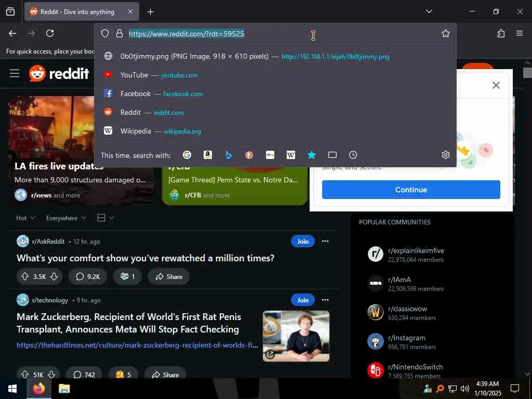
Task: Search this time with DuckDuckGo
Action: coord(249,155)
